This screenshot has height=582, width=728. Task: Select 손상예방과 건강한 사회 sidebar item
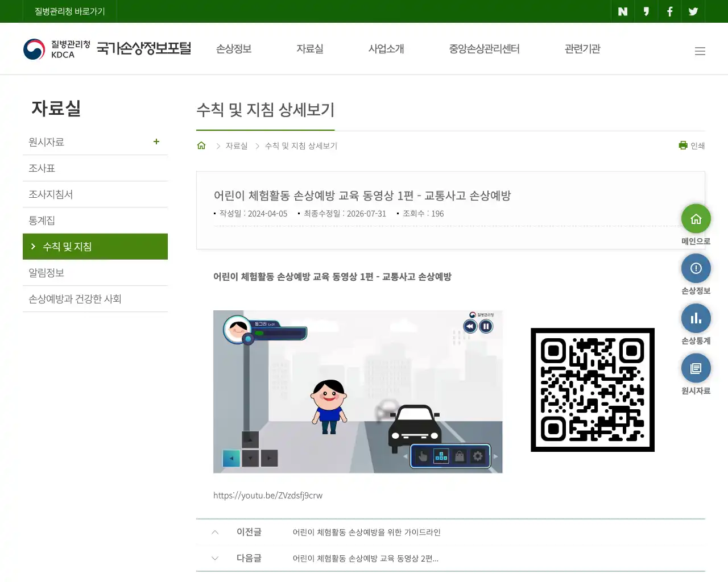[95, 299]
